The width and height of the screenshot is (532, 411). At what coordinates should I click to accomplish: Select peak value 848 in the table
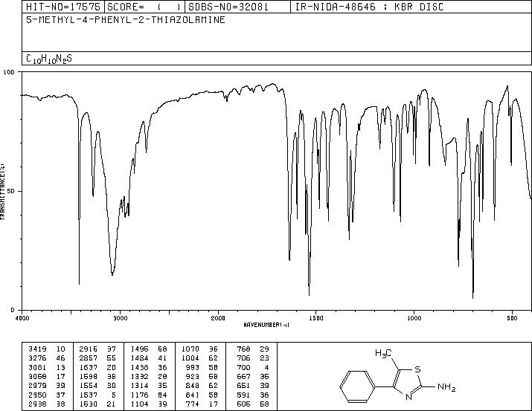tap(193, 386)
